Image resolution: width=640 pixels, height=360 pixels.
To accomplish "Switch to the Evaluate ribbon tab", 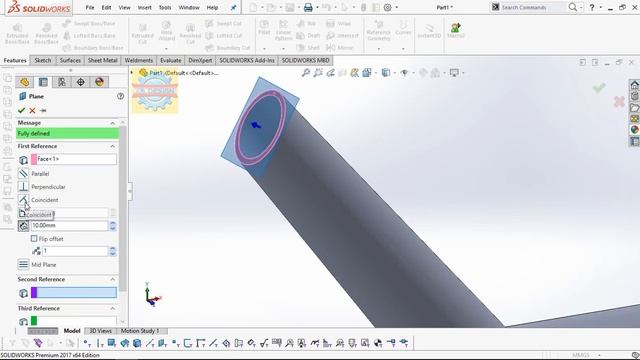I will tap(171, 60).
